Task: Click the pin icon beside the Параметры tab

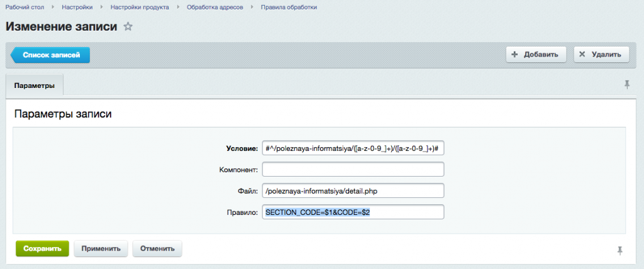Action: [x=626, y=84]
